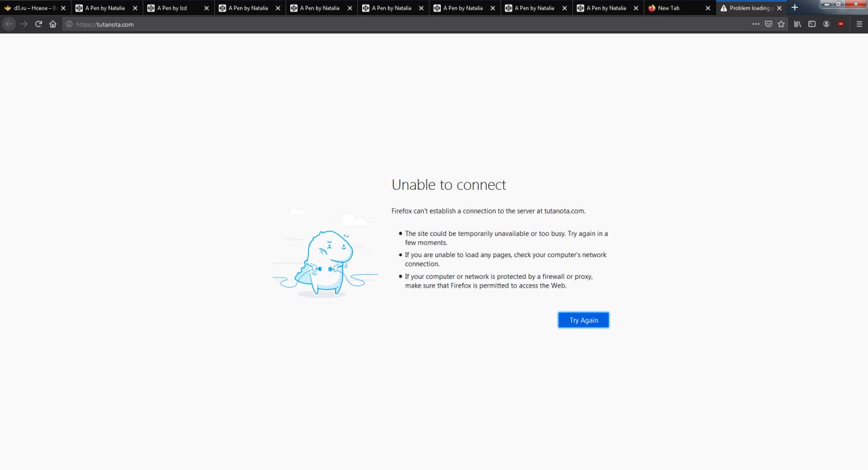Close the New Tab tab

tap(708, 8)
